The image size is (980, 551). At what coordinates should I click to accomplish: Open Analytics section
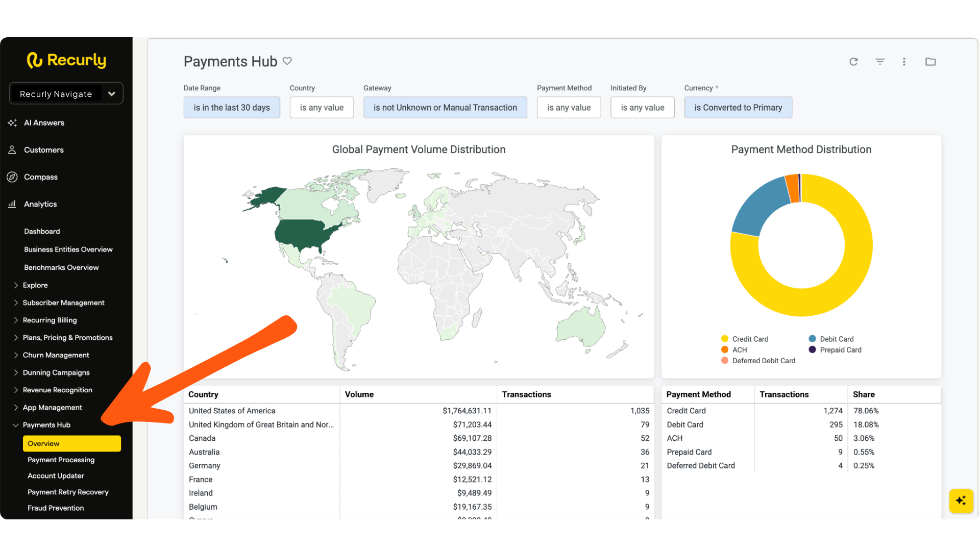pos(40,204)
